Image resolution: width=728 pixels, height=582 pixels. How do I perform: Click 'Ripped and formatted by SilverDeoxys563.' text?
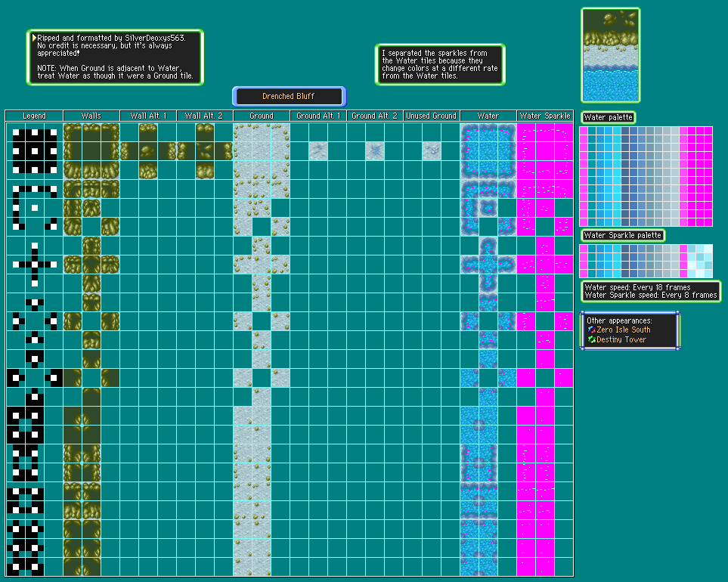111,38
